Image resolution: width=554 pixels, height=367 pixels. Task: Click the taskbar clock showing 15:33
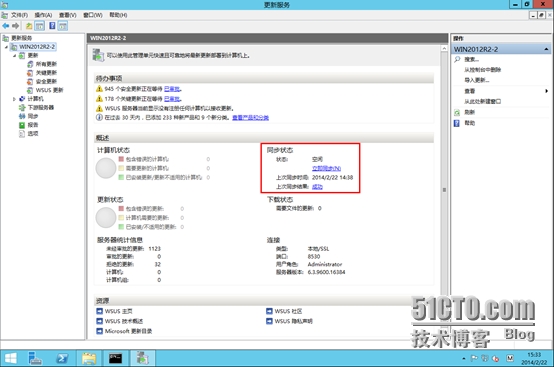pos(534,358)
